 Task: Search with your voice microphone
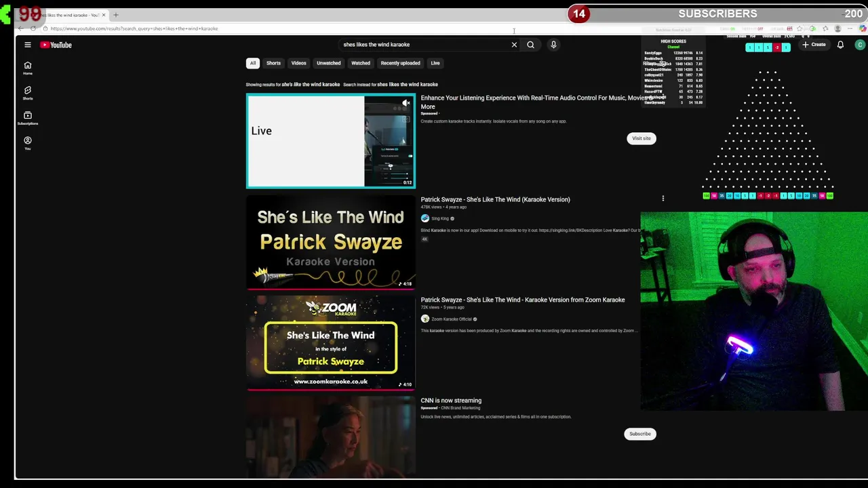pyautogui.click(x=553, y=45)
